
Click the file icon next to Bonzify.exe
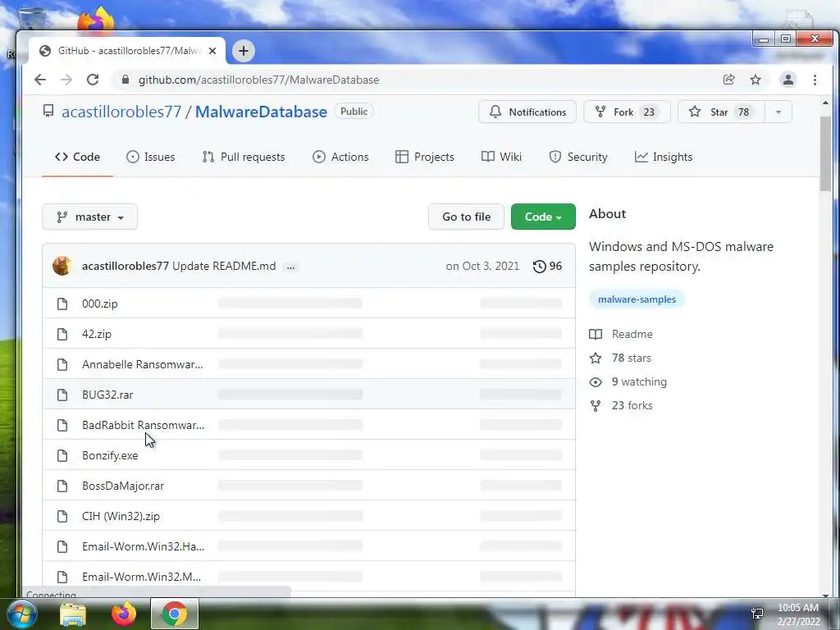62,455
